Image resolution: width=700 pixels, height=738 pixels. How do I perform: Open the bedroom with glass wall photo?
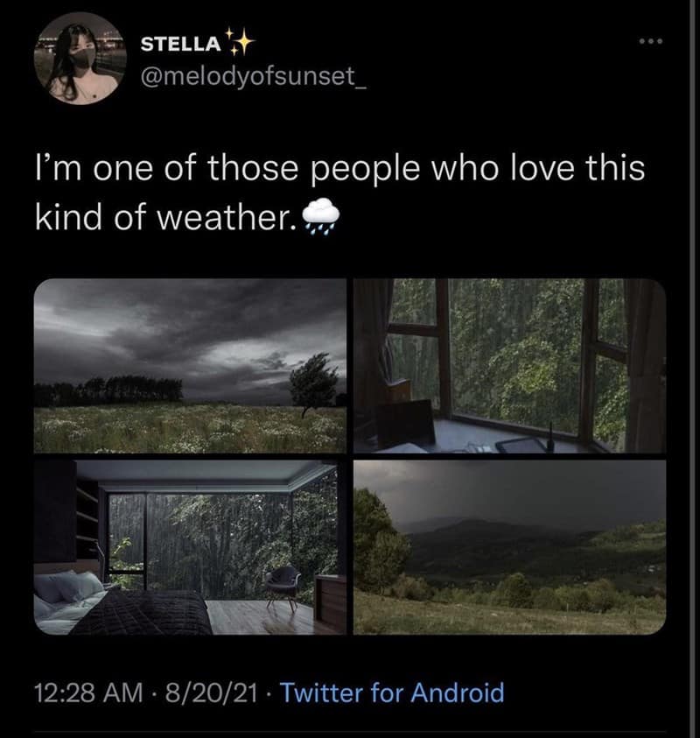pos(191,547)
